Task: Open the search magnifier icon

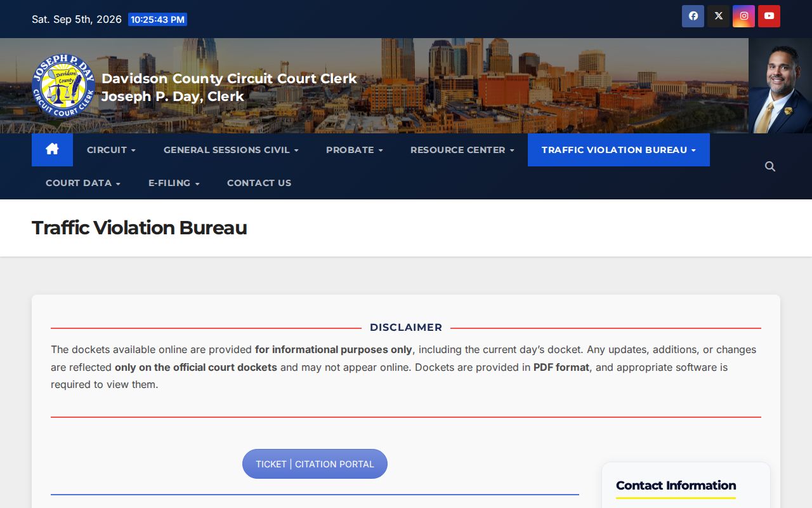Action: pyautogui.click(x=770, y=166)
